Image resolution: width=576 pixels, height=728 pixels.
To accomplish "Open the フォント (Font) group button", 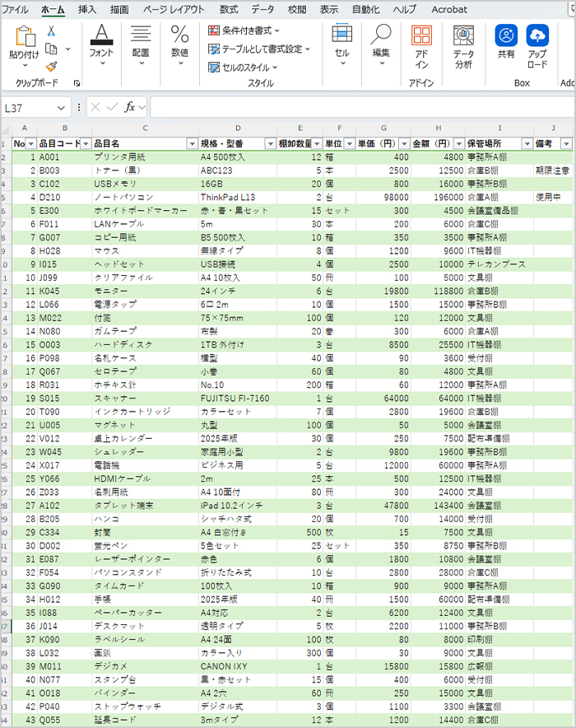I will click(101, 45).
